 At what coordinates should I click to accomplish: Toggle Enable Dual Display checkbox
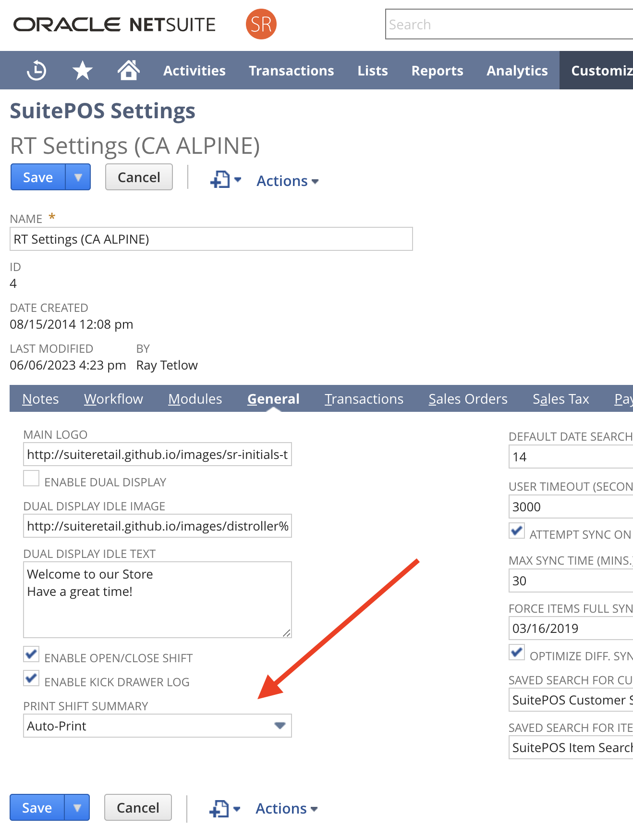32,479
